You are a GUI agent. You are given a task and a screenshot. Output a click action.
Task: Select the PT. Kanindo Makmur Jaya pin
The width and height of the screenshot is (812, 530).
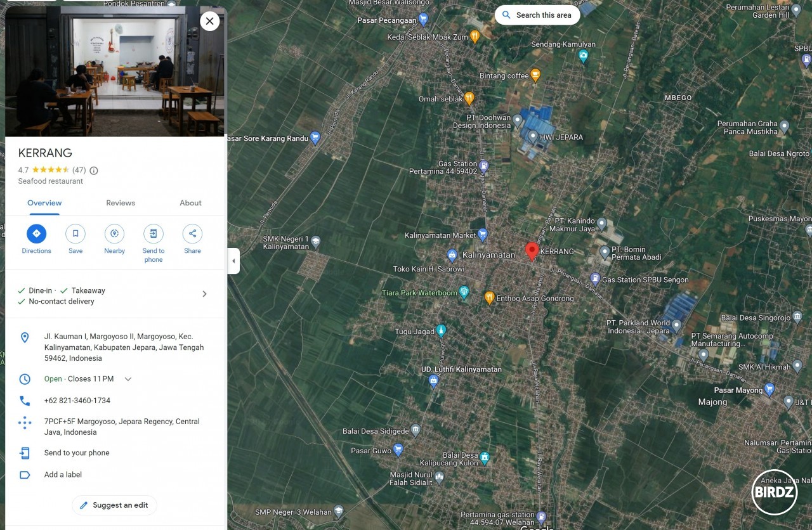(602, 224)
